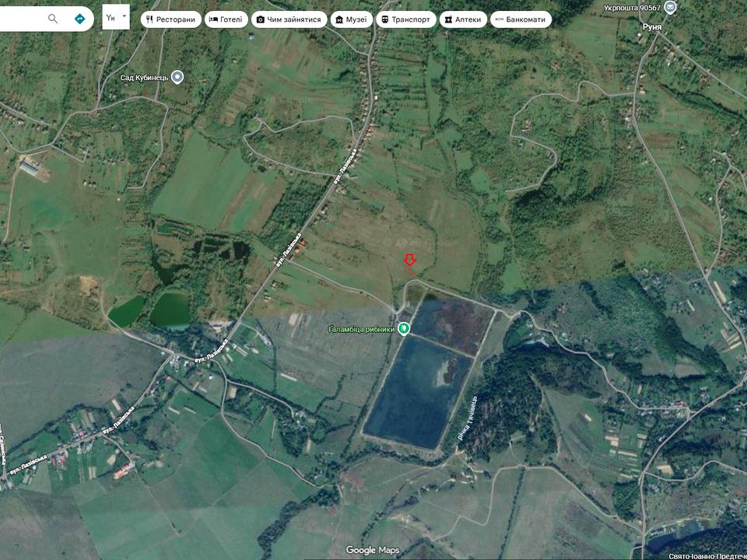The height and width of the screenshot is (560, 747).
Task: Show Банкомати locations
Action: [x=521, y=19]
